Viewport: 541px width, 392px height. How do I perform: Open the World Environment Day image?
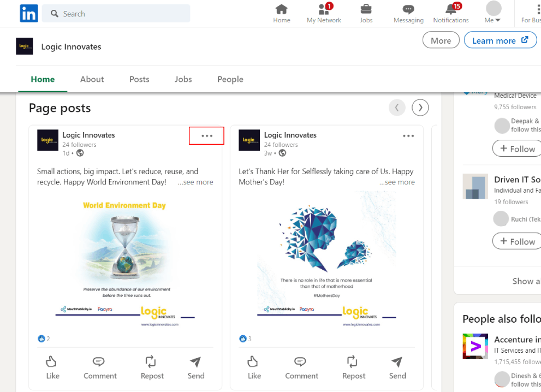click(x=125, y=260)
